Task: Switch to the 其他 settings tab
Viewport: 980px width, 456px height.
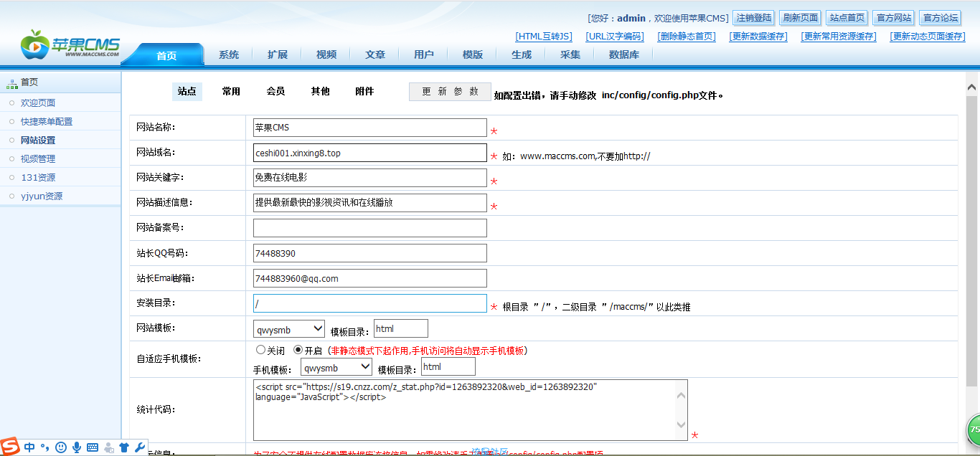Action: [320, 91]
